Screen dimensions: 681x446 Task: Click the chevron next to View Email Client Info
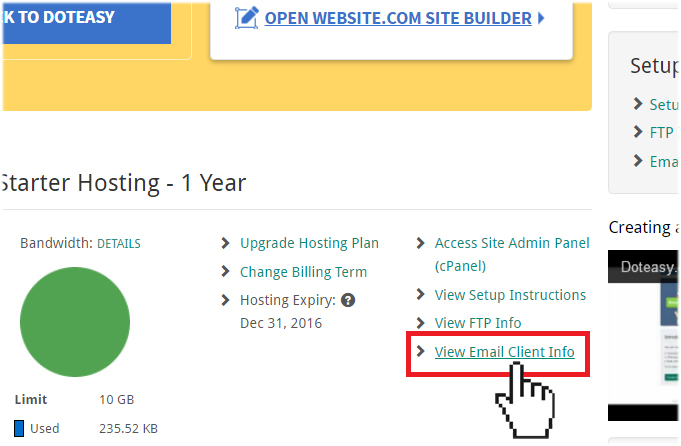coord(420,351)
